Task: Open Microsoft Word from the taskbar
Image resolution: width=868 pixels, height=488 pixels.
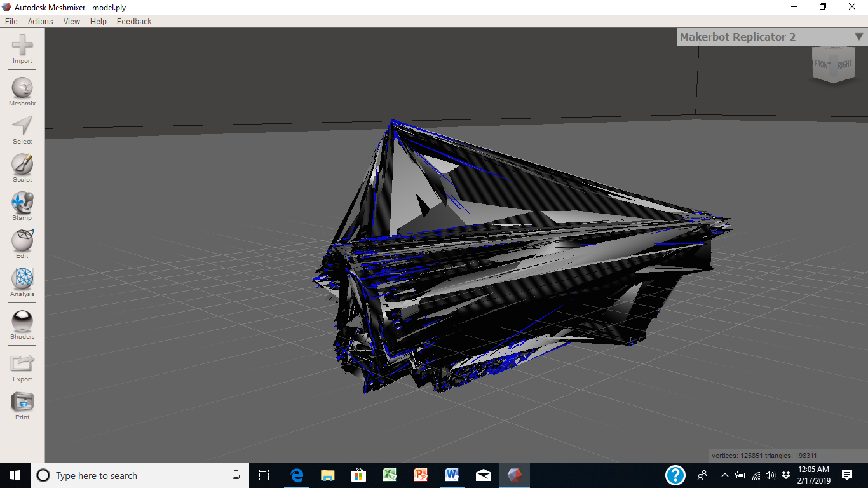Action: [x=452, y=475]
